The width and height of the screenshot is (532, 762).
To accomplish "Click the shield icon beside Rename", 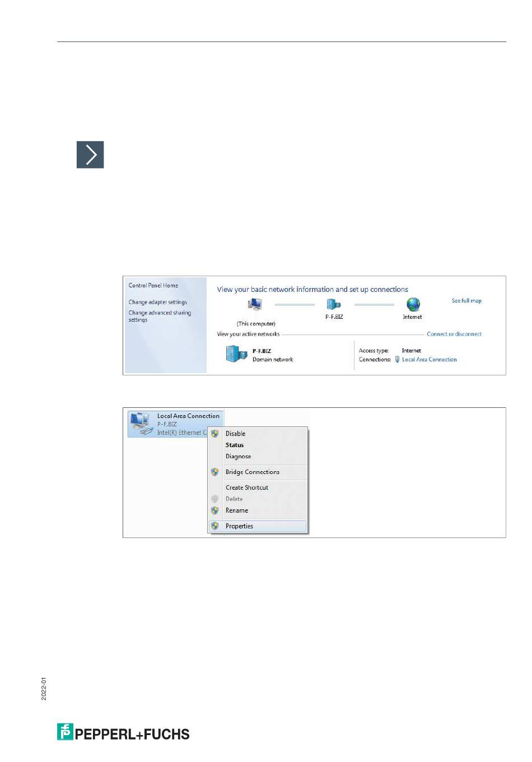I will click(x=214, y=510).
